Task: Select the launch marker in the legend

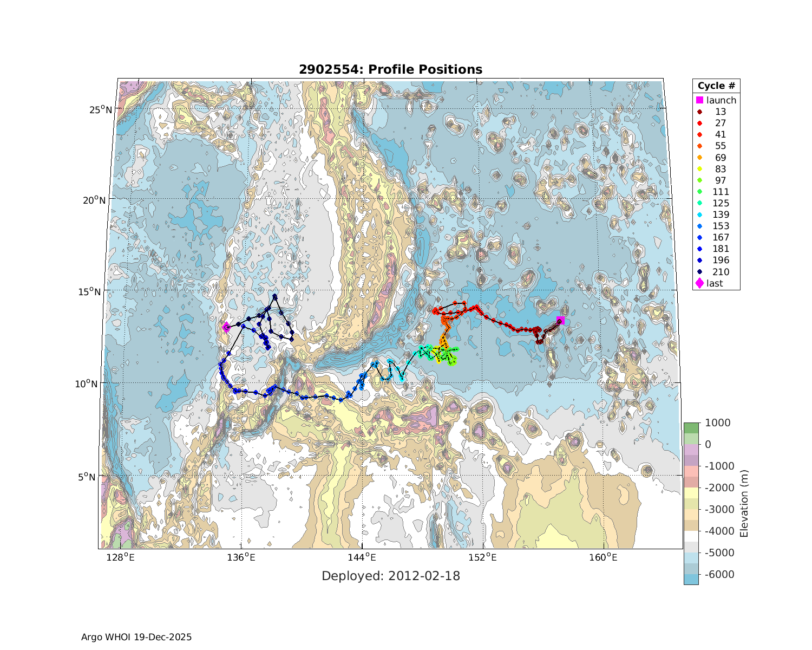Action: pyautogui.click(x=699, y=100)
